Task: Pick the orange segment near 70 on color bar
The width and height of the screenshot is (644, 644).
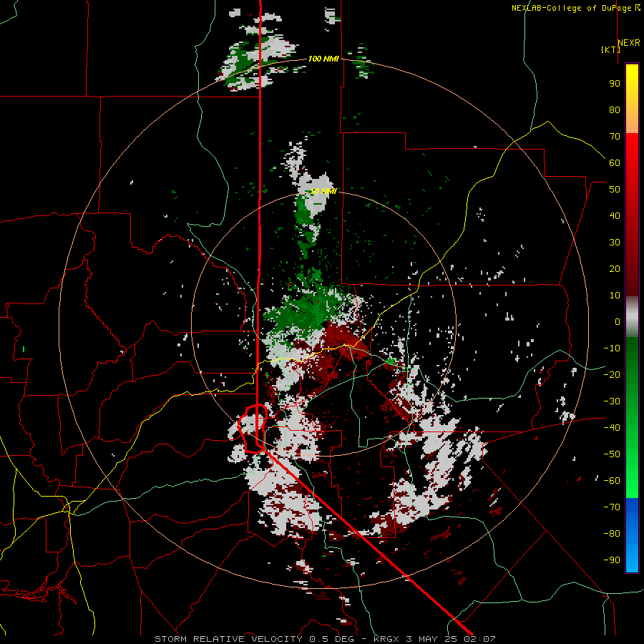Action: 632,123
